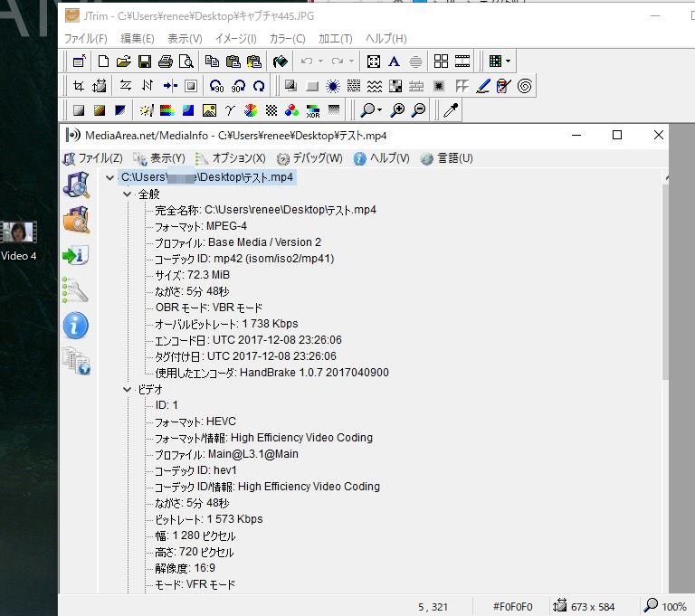The width and height of the screenshot is (695, 616).
Task: Apply the spiral swirl effect icon
Action: point(524,86)
